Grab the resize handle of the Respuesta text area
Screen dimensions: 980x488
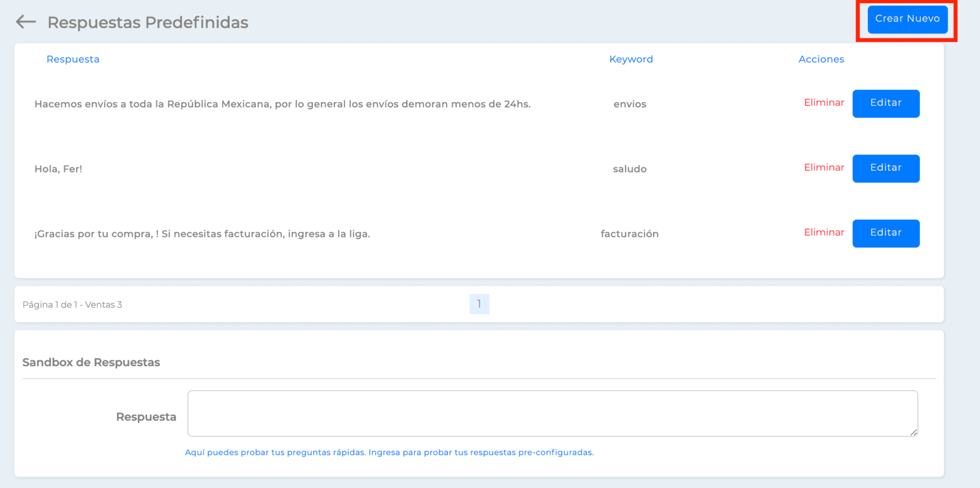[913, 432]
